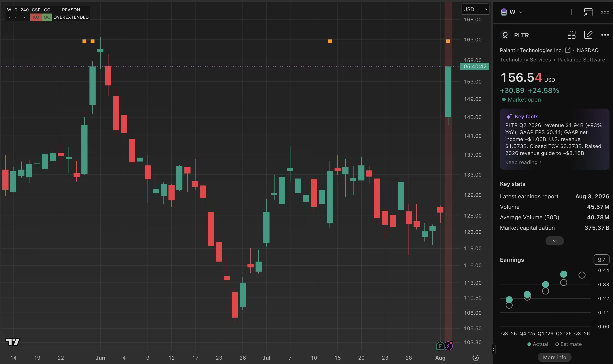This screenshot has width=613, height=364.
Task: Click the PLTR symbol logo icon
Action: [x=505, y=35]
